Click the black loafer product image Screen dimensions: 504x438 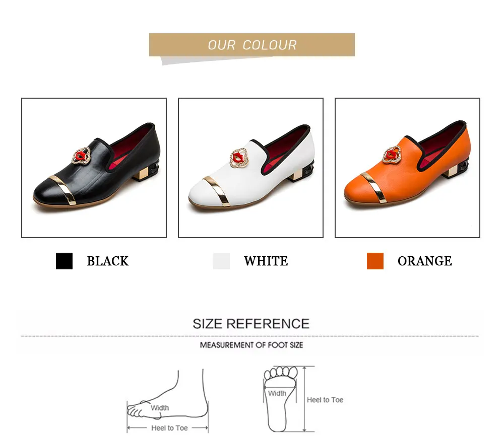(94, 168)
